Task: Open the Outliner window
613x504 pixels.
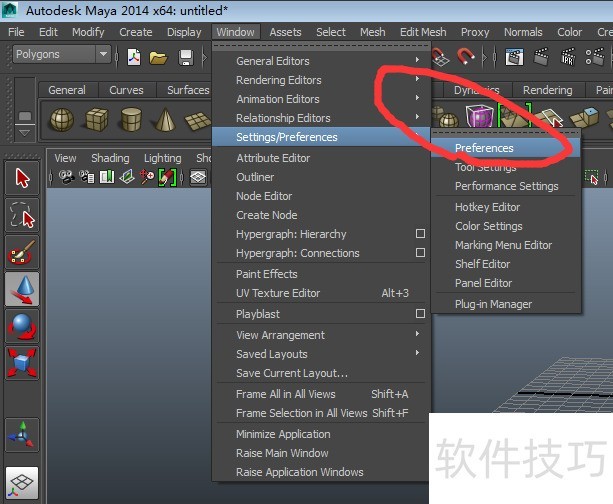Action: (255, 177)
